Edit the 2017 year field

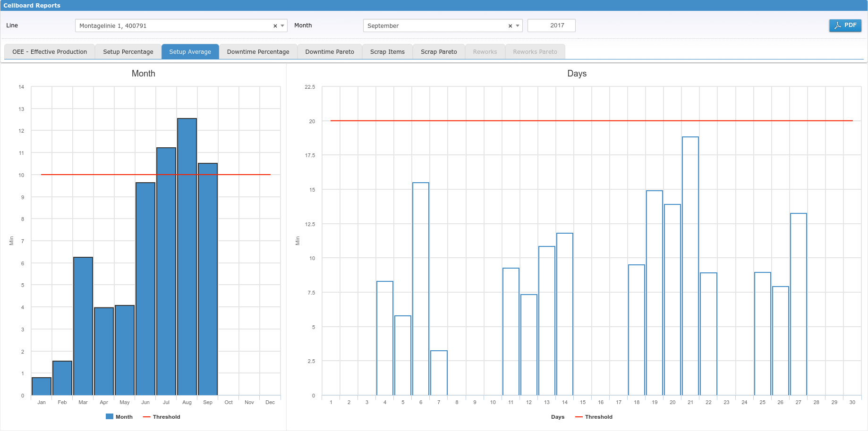(551, 25)
